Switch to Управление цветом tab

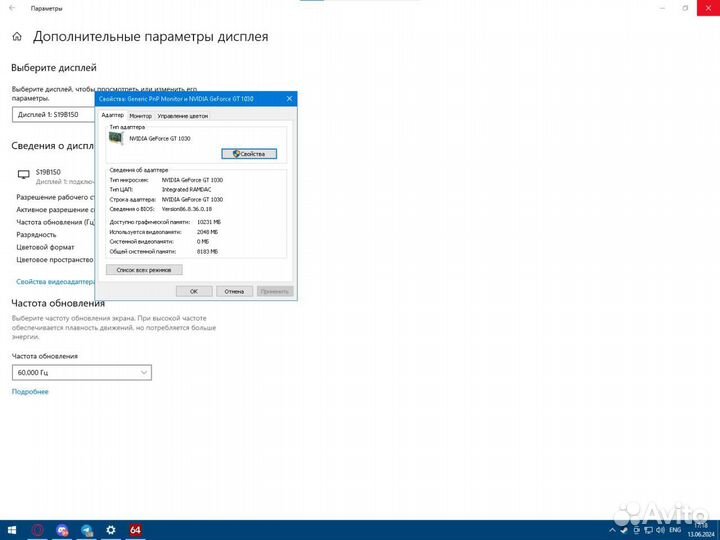coord(183,116)
